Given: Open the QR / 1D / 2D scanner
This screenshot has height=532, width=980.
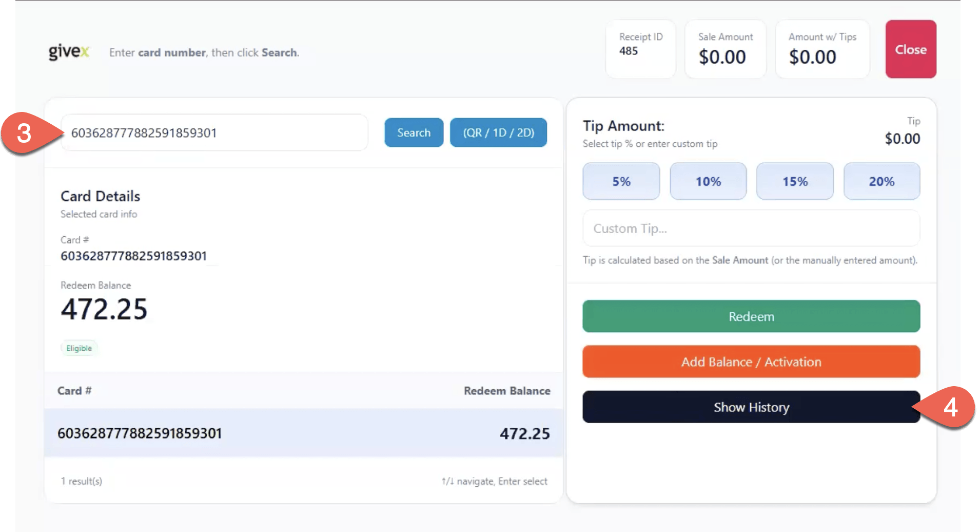Looking at the screenshot, I should 498,132.
